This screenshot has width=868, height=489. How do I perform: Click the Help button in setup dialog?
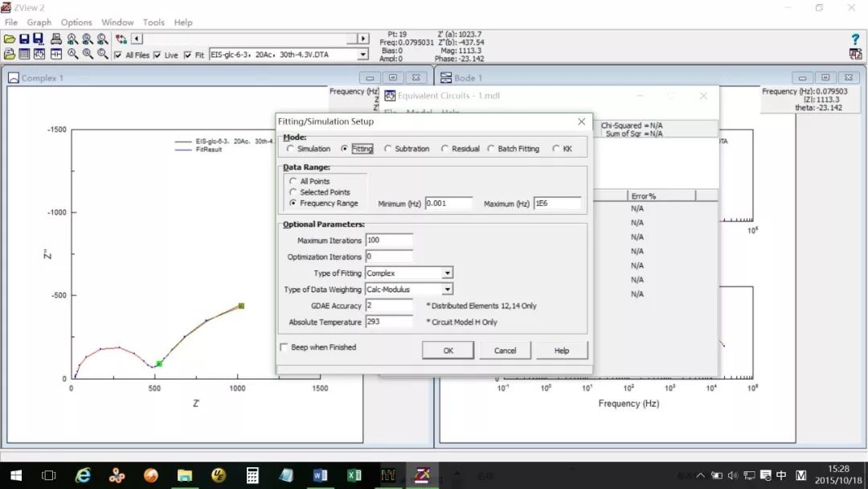pyautogui.click(x=562, y=351)
